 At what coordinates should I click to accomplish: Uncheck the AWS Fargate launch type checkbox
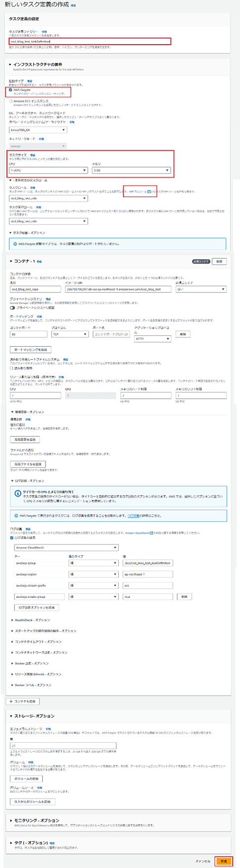pyautogui.click(x=11, y=90)
